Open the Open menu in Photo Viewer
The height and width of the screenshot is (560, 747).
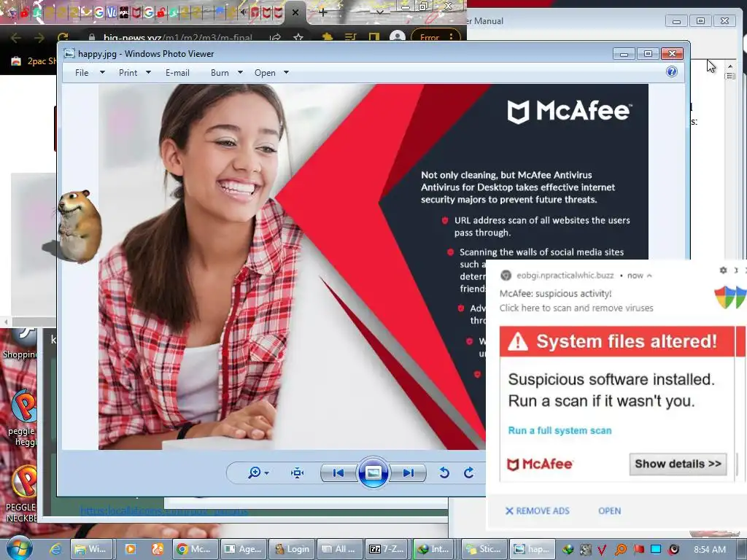click(x=265, y=73)
